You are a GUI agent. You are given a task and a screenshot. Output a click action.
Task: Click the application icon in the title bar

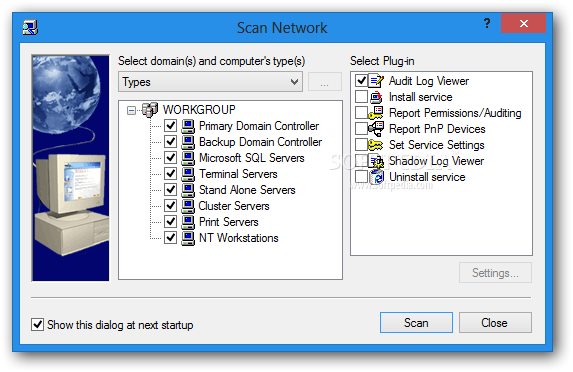(x=30, y=28)
